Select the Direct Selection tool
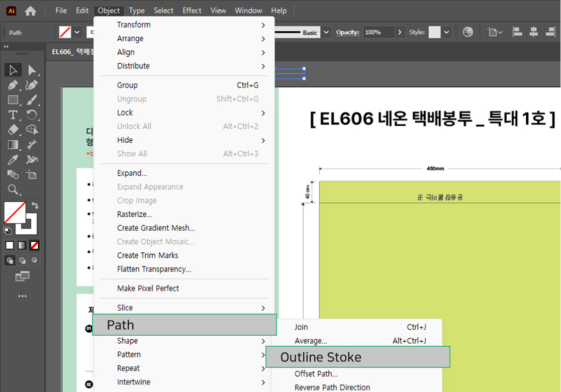 [x=32, y=70]
